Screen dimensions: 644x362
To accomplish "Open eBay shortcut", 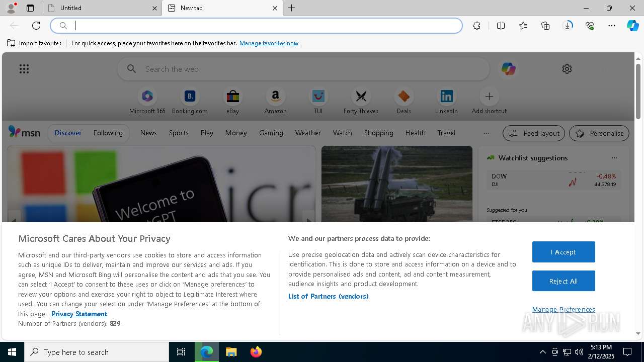I will pyautogui.click(x=232, y=101).
